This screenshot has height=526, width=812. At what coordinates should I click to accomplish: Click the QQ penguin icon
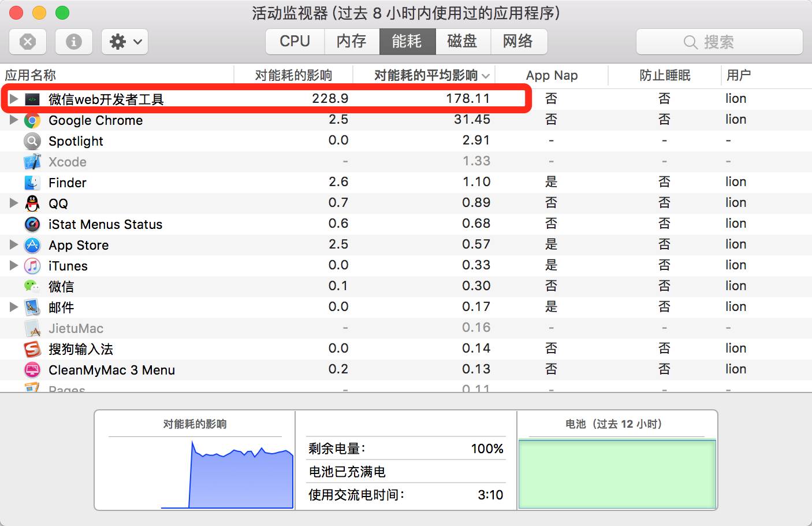[x=32, y=203]
